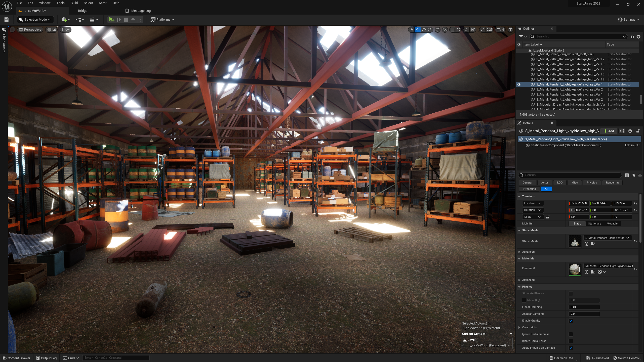Select the rotate gizmo tool in viewport
Viewport: 644px width, 362px height.
(424, 30)
